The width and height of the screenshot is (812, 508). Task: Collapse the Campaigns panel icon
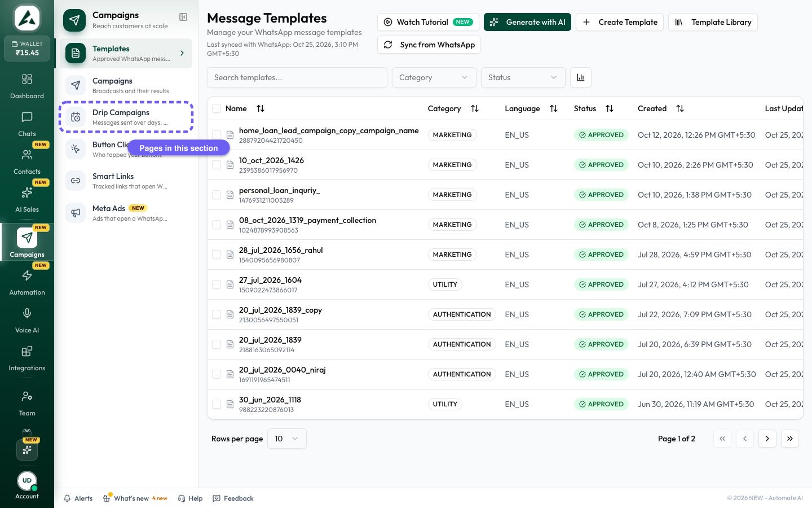183,17
